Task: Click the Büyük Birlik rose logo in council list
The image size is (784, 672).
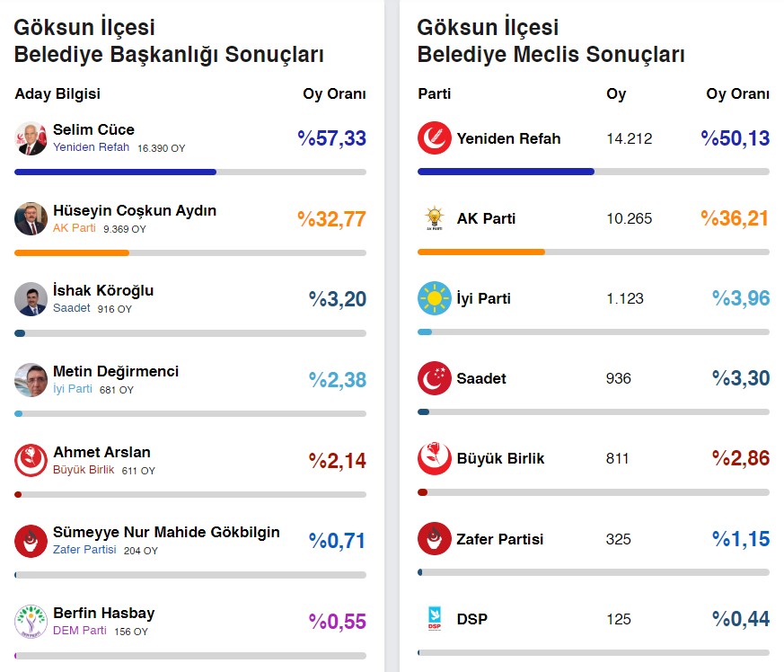Action: click(x=435, y=458)
